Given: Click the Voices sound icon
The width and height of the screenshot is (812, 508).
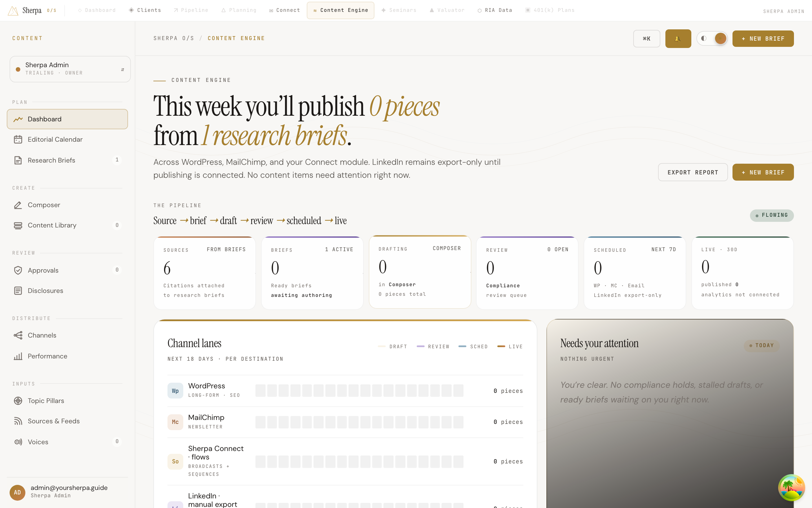Looking at the screenshot, I should [x=18, y=442].
